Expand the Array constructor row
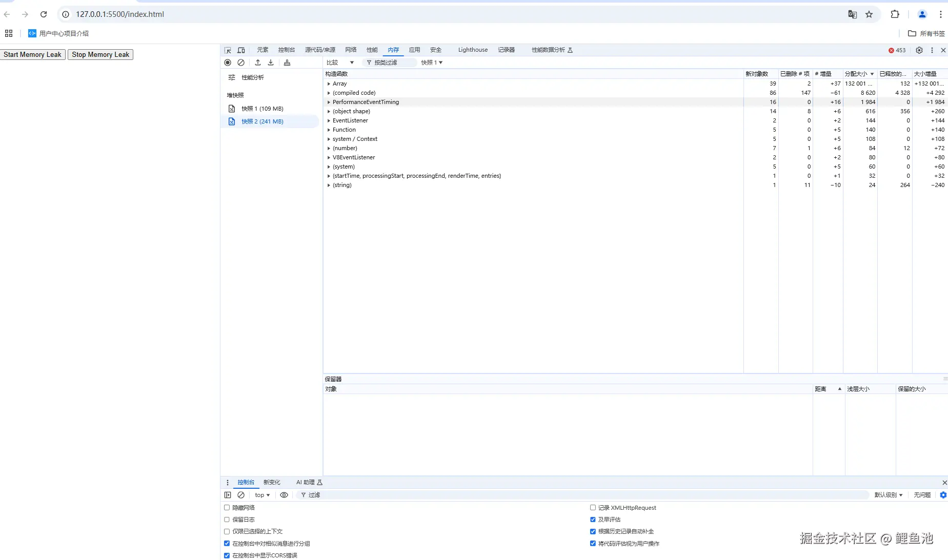This screenshot has height=560, width=948. pyautogui.click(x=329, y=84)
